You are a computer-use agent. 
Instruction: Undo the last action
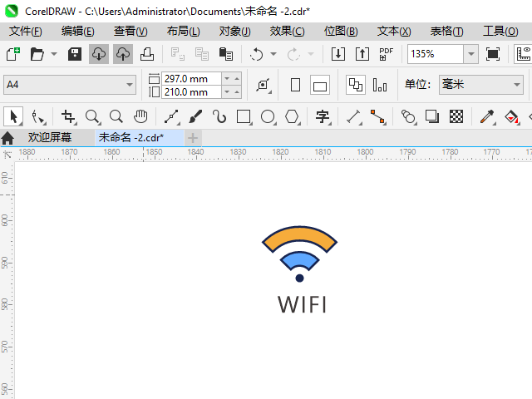257,54
